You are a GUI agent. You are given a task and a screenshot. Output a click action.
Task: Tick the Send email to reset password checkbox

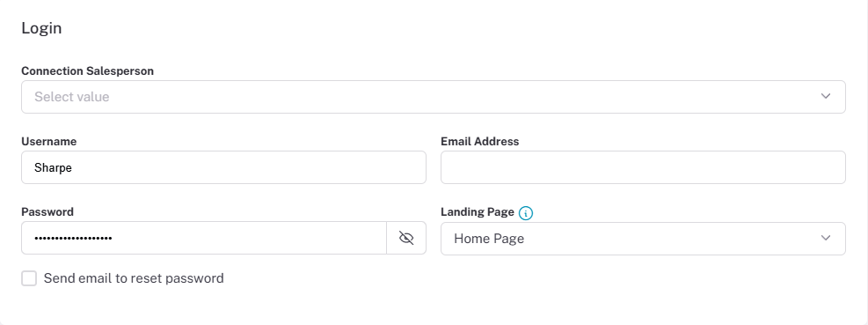[x=29, y=278]
